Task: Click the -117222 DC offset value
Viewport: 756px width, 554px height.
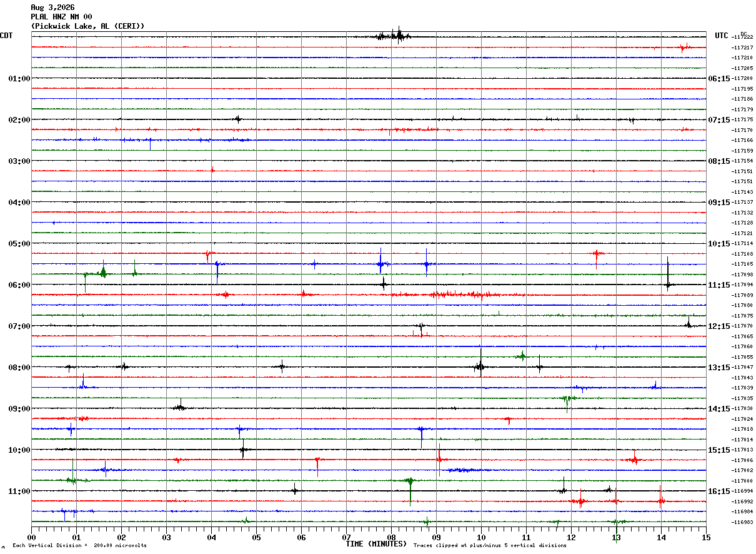Action: pyautogui.click(x=742, y=38)
